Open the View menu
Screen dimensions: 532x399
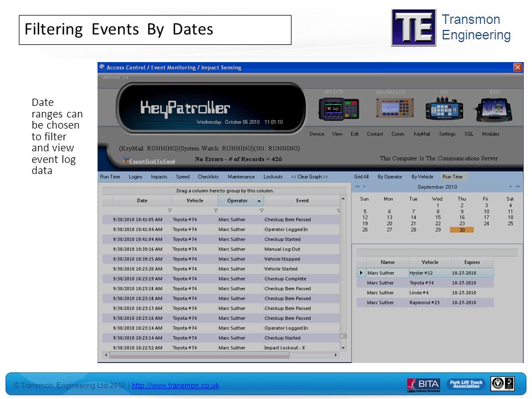pos(337,134)
